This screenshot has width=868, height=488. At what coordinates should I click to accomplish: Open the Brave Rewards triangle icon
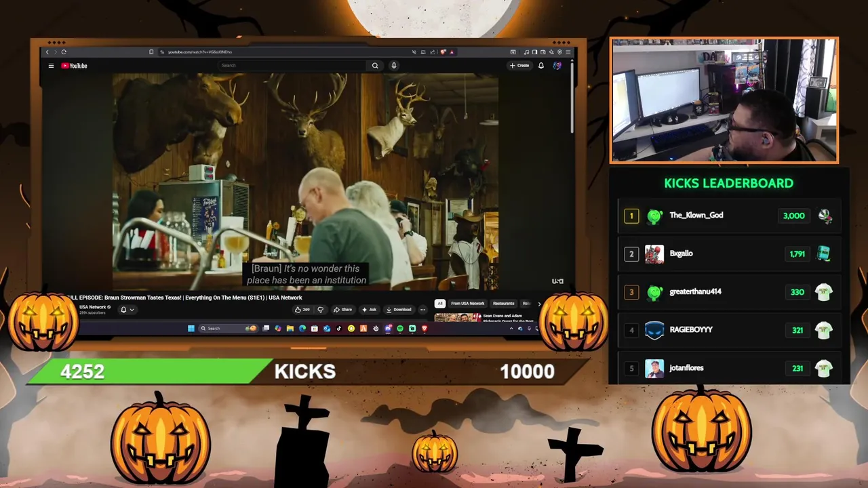click(x=452, y=52)
